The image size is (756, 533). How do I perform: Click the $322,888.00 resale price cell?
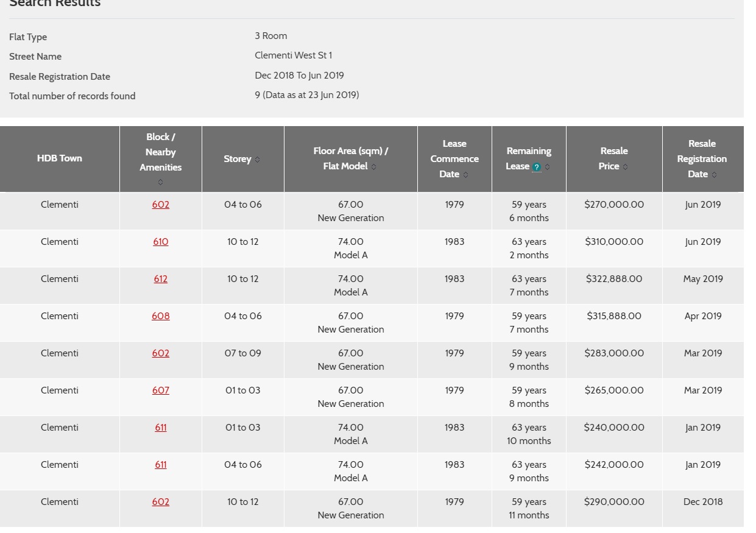613,279
